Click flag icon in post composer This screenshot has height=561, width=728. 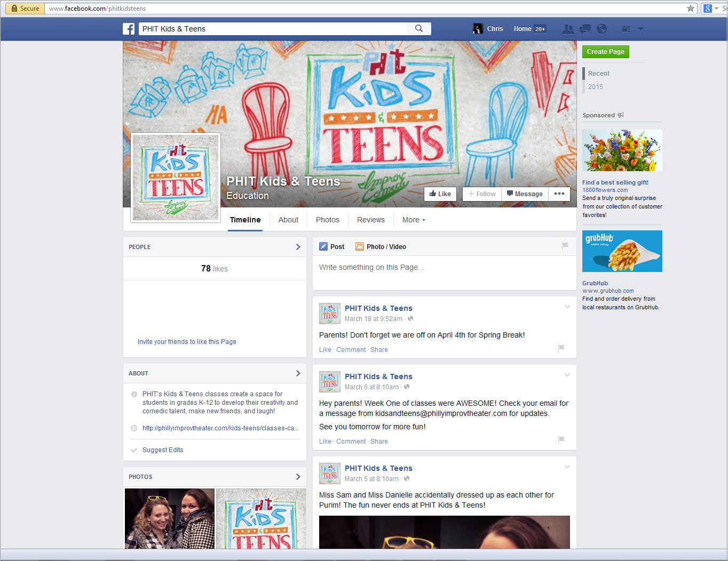[565, 246]
